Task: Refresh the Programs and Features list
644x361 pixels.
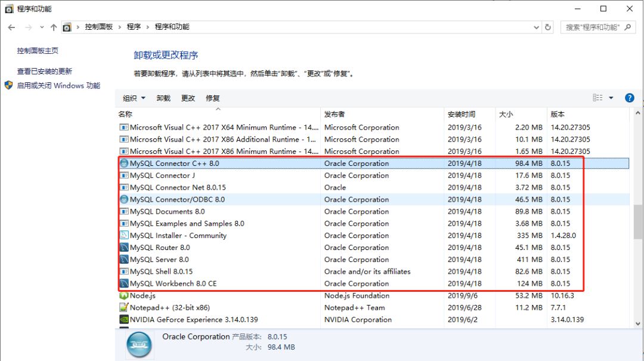Action: point(547,27)
